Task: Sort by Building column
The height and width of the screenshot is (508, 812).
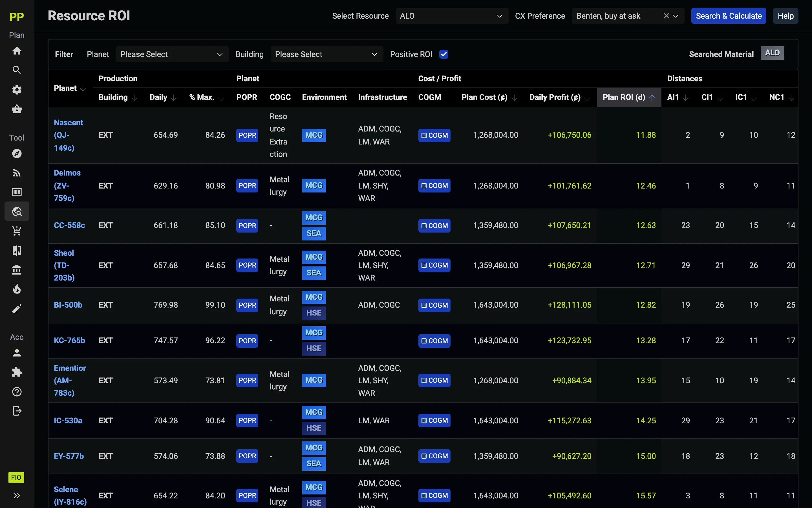Action: coord(134,97)
